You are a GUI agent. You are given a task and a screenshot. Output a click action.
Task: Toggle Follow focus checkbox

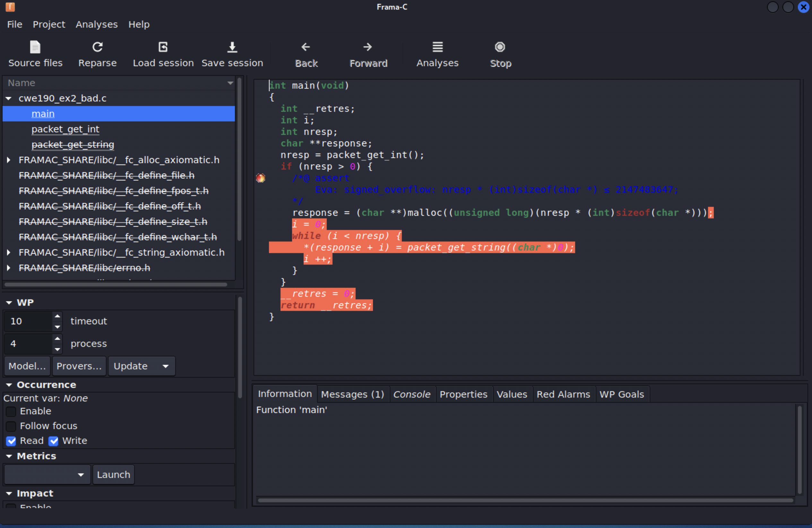click(x=11, y=426)
